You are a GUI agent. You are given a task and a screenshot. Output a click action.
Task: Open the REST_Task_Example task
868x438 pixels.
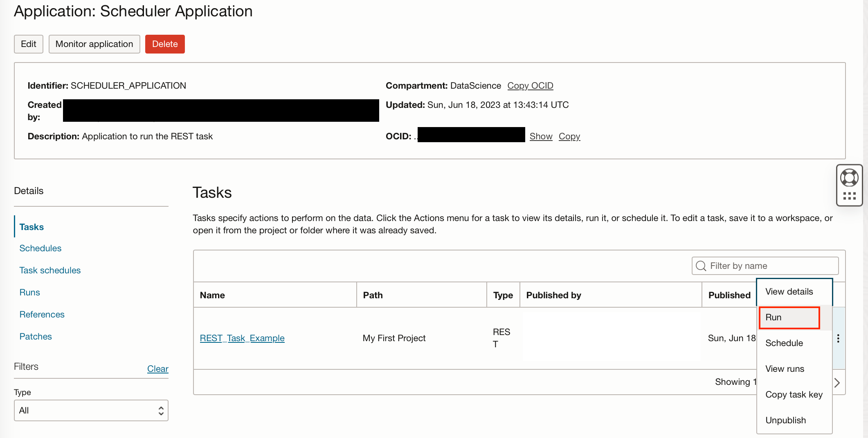[242, 338]
